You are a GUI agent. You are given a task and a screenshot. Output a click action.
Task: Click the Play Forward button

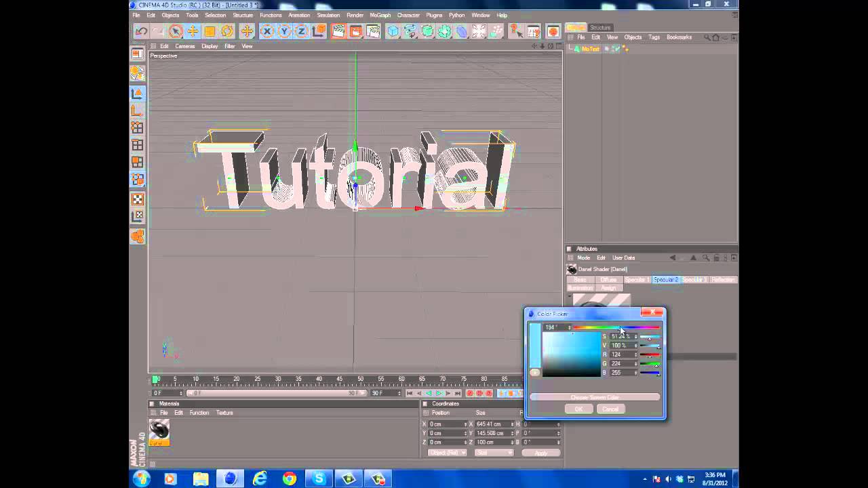[439, 393]
